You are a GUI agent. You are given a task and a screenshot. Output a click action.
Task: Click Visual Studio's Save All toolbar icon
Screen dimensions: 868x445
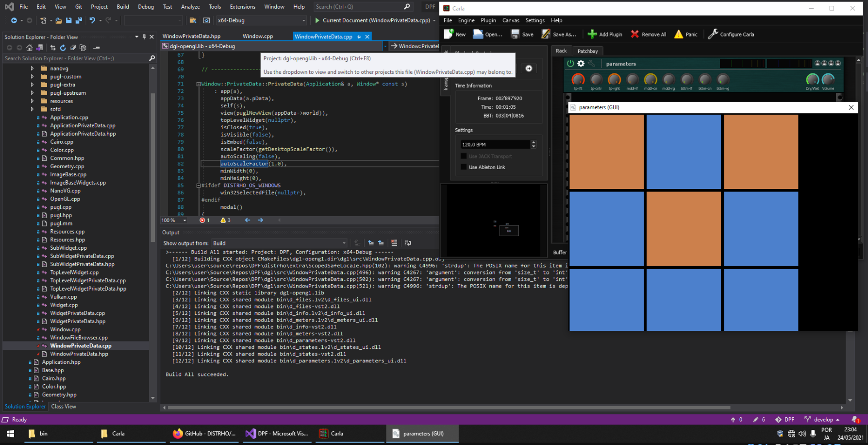click(78, 20)
